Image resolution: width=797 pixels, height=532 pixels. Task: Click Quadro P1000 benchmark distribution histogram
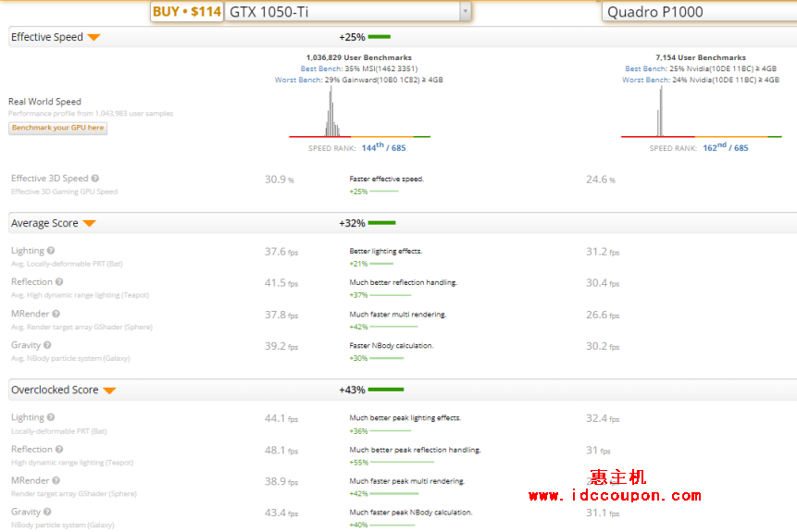coord(660,118)
